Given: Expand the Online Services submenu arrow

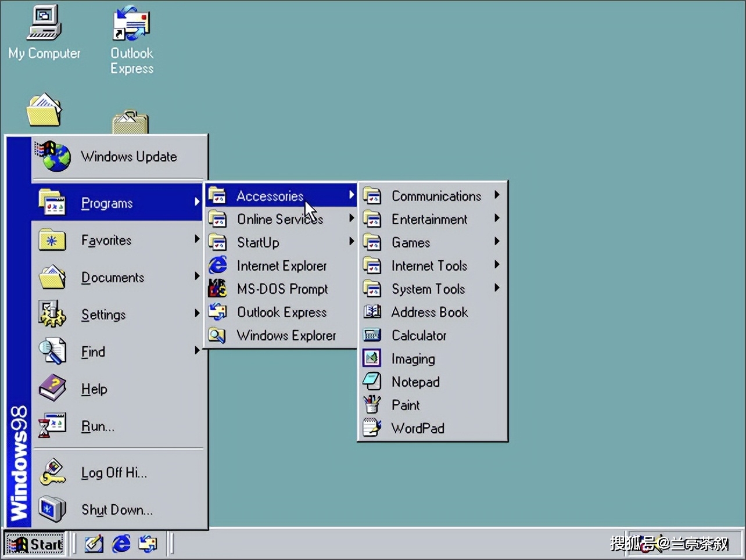Looking at the screenshot, I should pyautogui.click(x=352, y=218).
